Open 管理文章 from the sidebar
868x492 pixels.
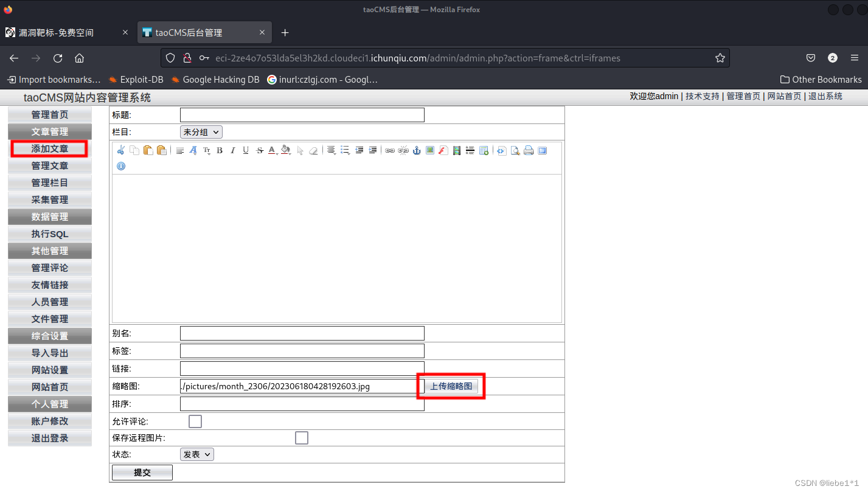pyautogui.click(x=50, y=165)
